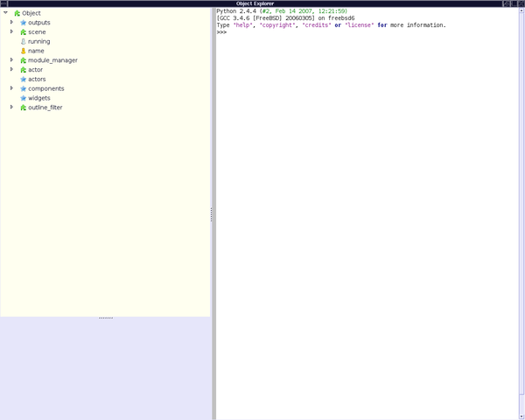
Task: Select the name entry
Action: coord(36,51)
